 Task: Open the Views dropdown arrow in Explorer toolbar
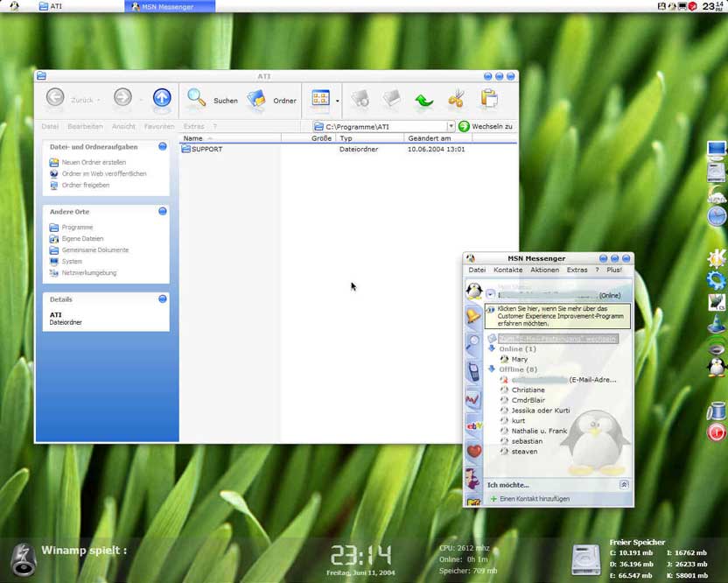(x=338, y=101)
